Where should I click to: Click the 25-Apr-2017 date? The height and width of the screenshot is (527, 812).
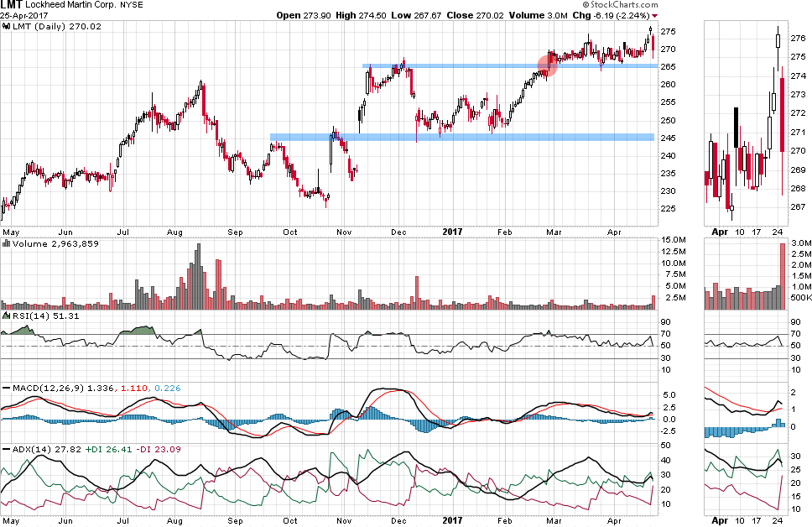click(x=23, y=16)
